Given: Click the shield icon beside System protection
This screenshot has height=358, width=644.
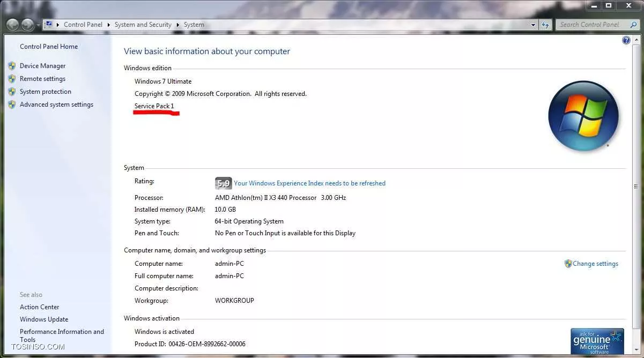Looking at the screenshot, I should click(x=12, y=92).
